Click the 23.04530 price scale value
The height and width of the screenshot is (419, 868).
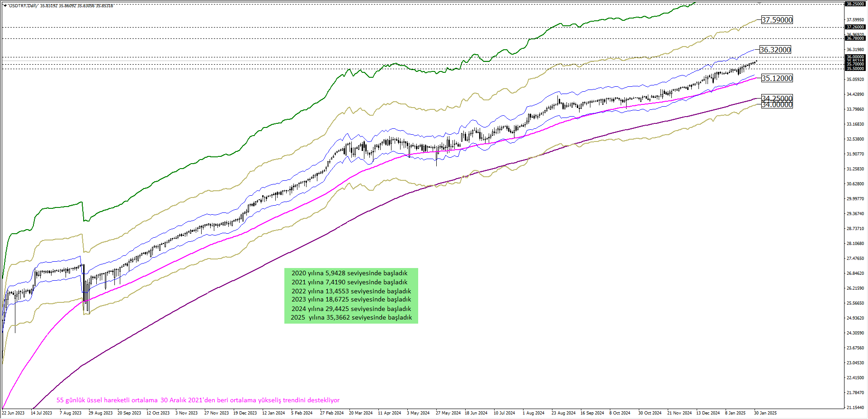click(855, 363)
